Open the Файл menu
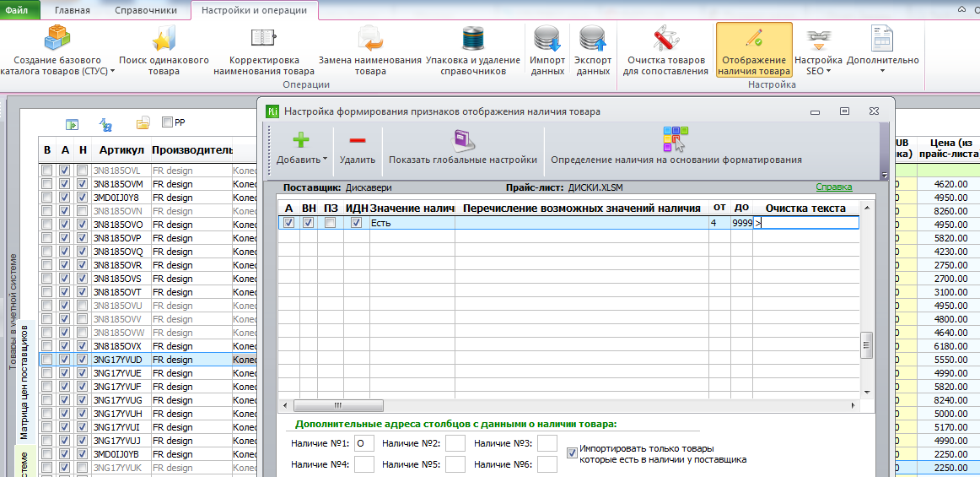 (x=17, y=10)
